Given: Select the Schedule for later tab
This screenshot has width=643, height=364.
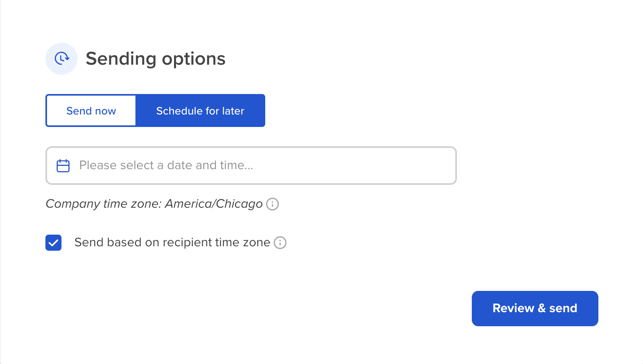Looking at the screenshot, I should 200,110.
